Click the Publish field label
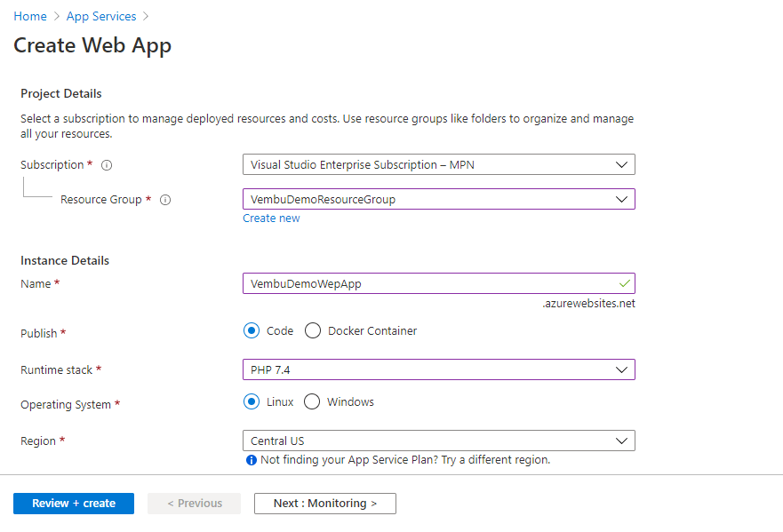The height and width of the screenshot is (532, 783). (x=39, y=333)
